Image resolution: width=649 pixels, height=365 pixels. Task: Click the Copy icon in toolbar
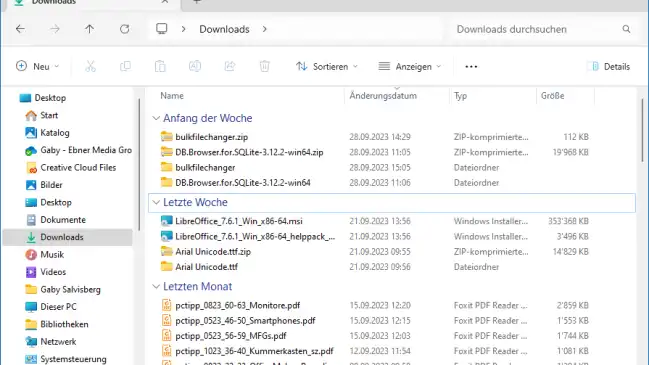[x=125, y=66]
